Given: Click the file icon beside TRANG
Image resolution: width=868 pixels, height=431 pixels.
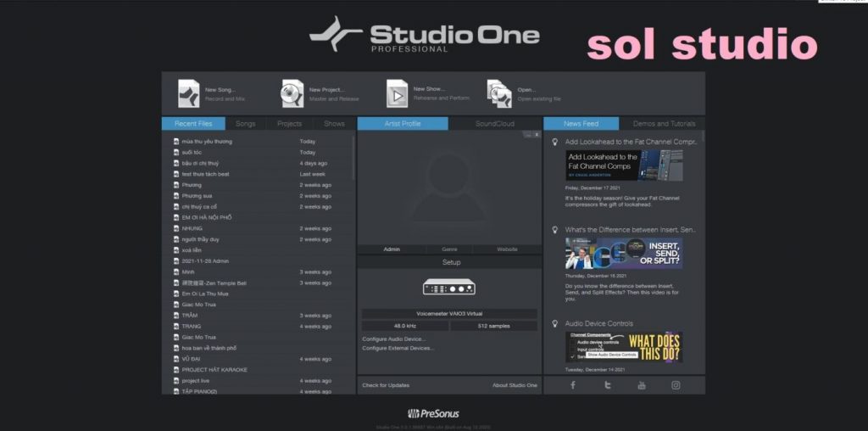Looking at the screenshot, I should point(176,327).
